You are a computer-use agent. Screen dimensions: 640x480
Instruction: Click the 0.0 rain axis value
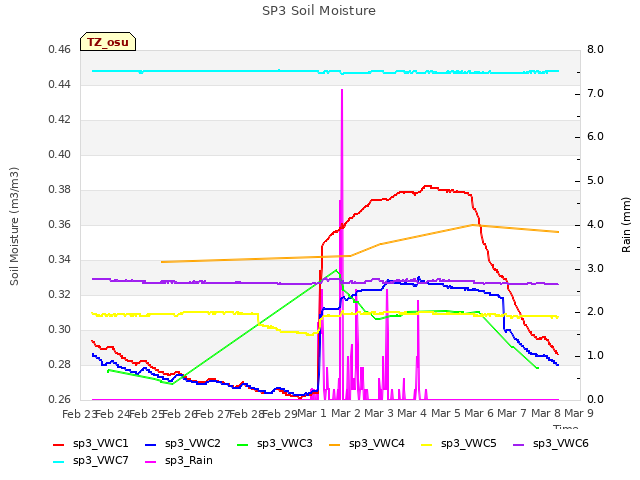[x=595, y=400]
